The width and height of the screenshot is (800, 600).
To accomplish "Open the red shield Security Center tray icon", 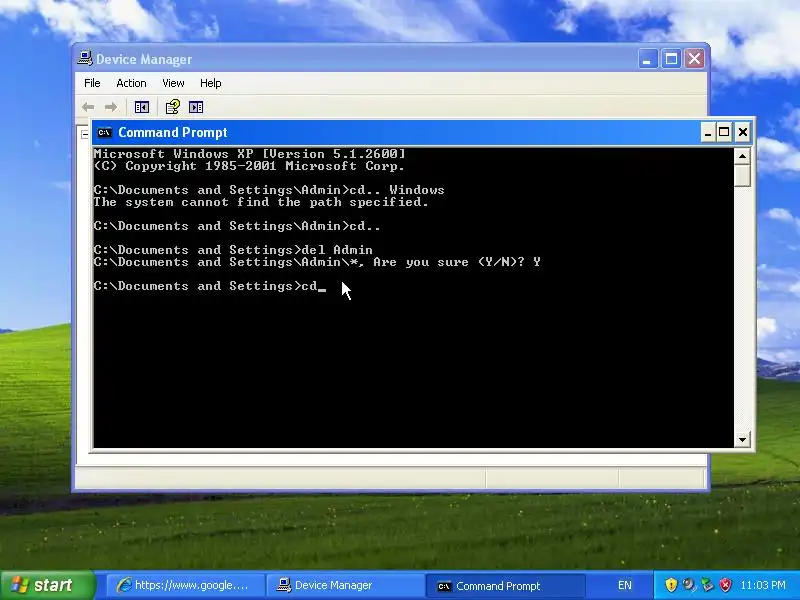I will 725,585.
